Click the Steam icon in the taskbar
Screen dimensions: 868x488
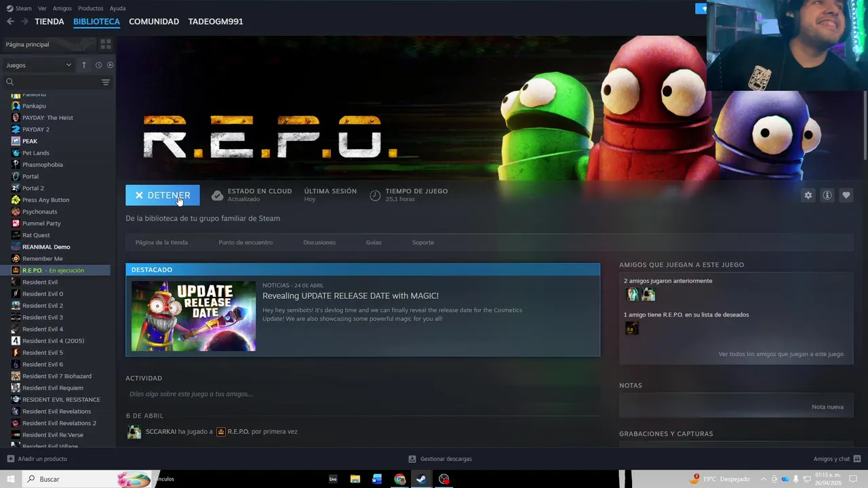pyautogui.click(x=421, y=479)
